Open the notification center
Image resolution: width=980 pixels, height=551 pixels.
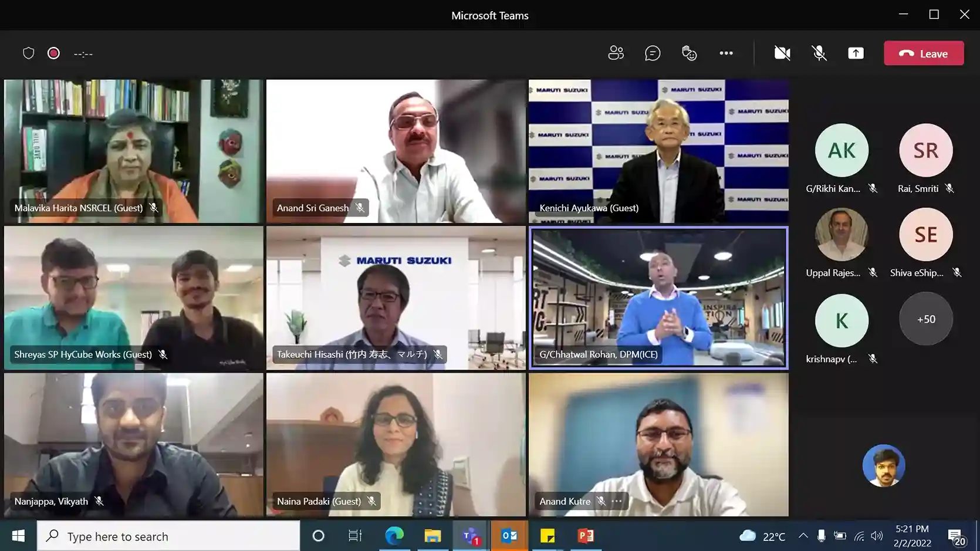pyautogui.click(x=957, y=536)
